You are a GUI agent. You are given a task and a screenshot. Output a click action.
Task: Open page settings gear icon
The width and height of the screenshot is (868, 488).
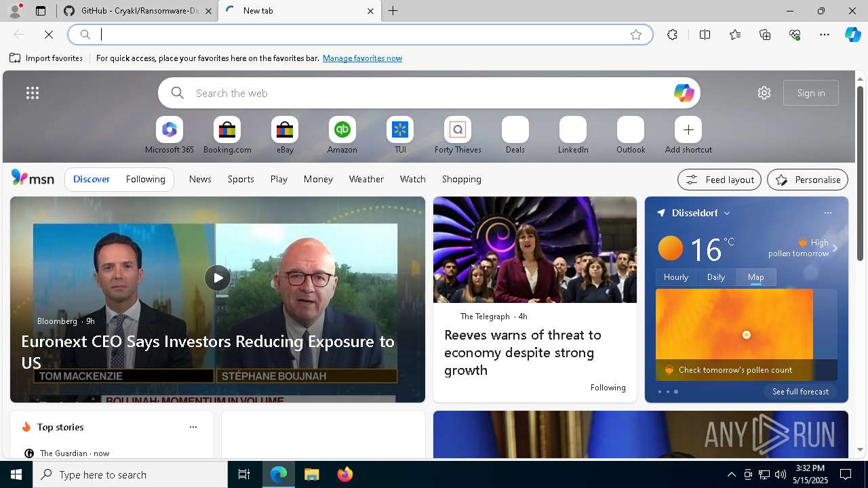pos(764,93)
